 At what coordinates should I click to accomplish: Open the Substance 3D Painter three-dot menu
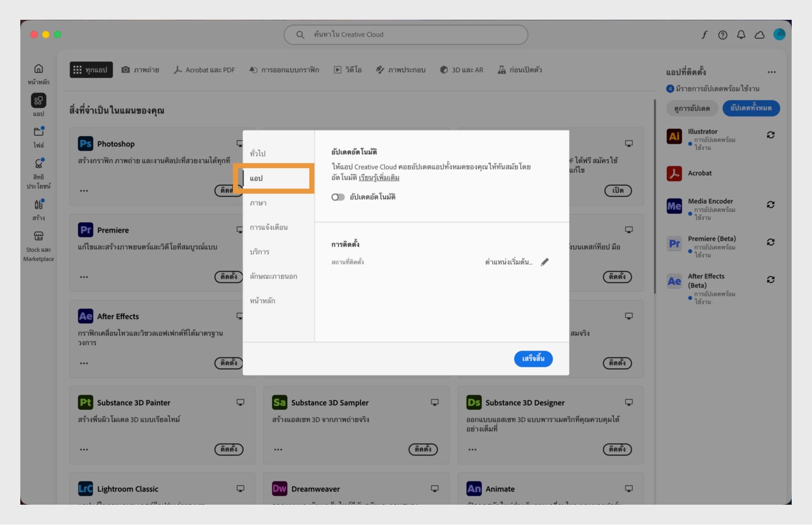click(x=84, y=450)
